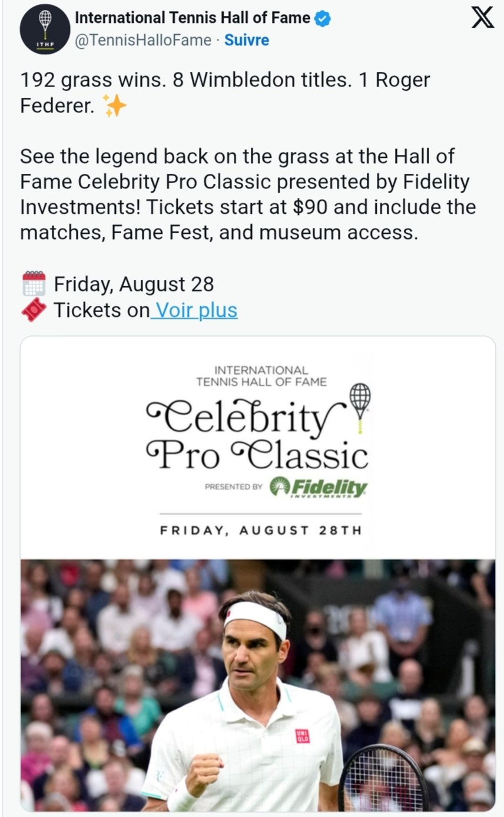This screenshot has width=504, height=817.
Task: Click the Fidelity Investments logo in the image
Action: [318, 487]
